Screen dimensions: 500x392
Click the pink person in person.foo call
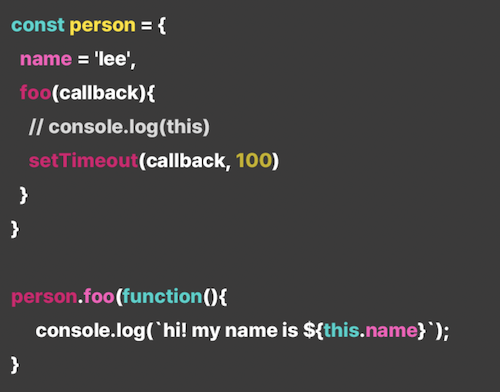[44, 297]
